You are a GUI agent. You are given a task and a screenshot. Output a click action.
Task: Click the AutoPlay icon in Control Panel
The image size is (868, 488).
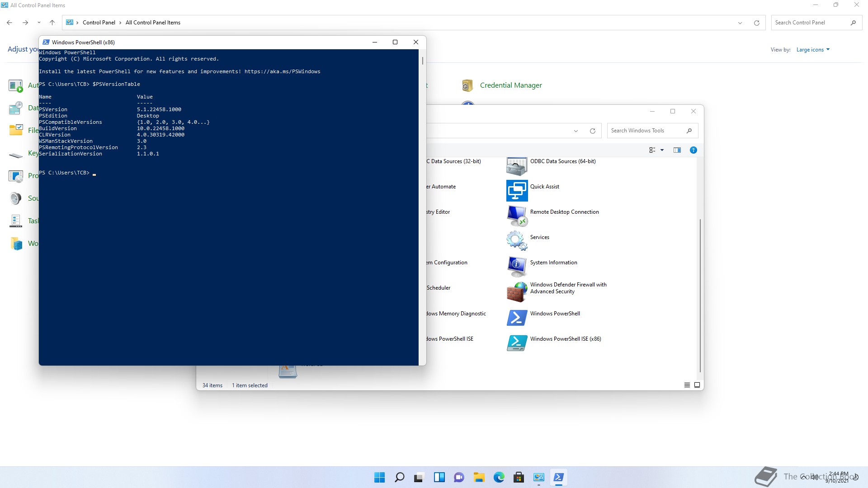pos(16,85)
